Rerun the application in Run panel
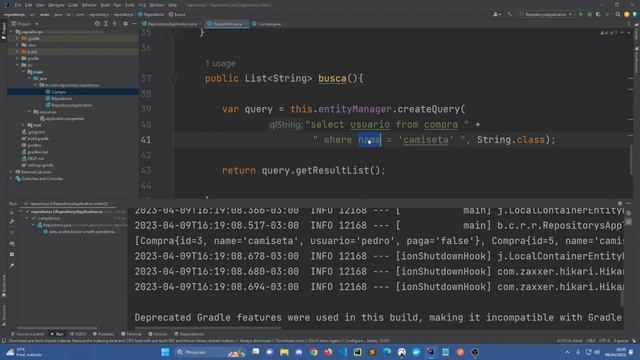The image size is (640, 360). coord(12,212)
